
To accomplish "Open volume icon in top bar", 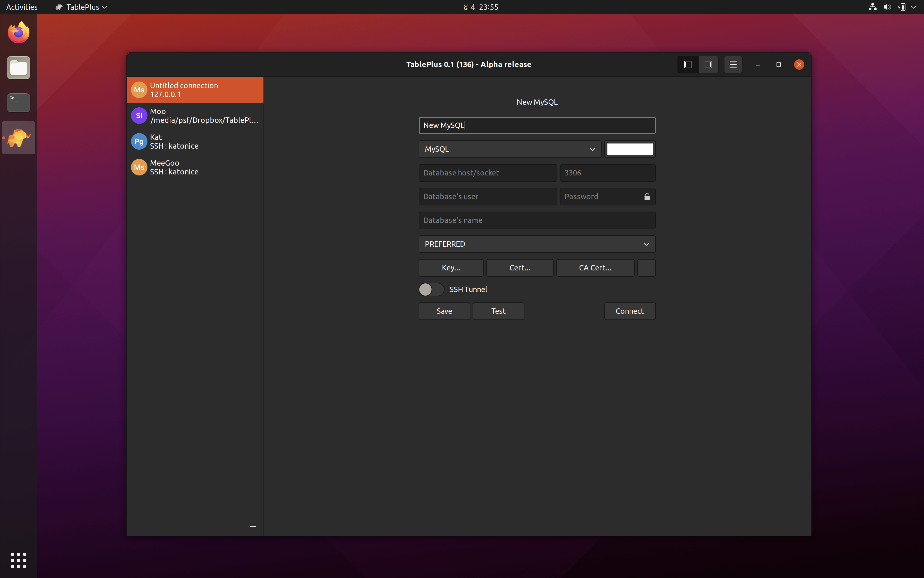I will coord(887,7).
